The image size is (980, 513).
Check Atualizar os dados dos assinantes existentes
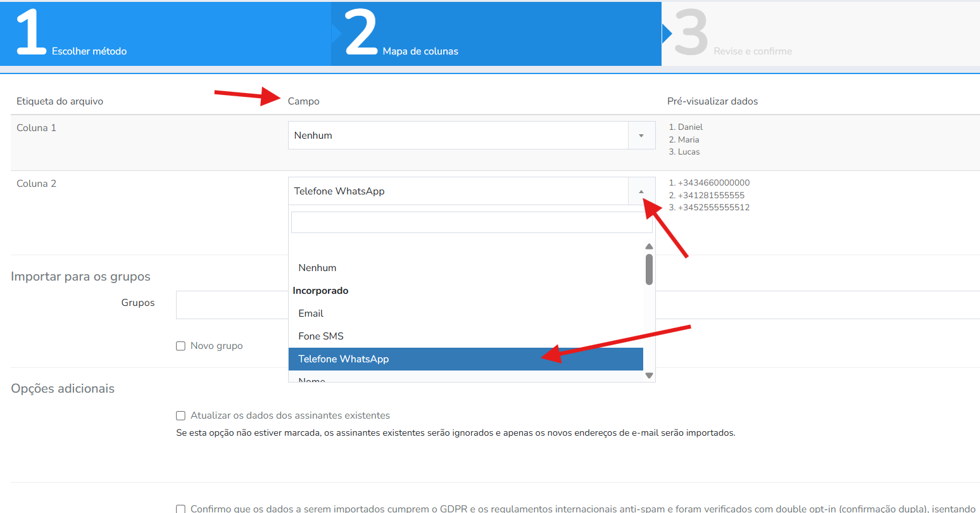click(180, 415)
